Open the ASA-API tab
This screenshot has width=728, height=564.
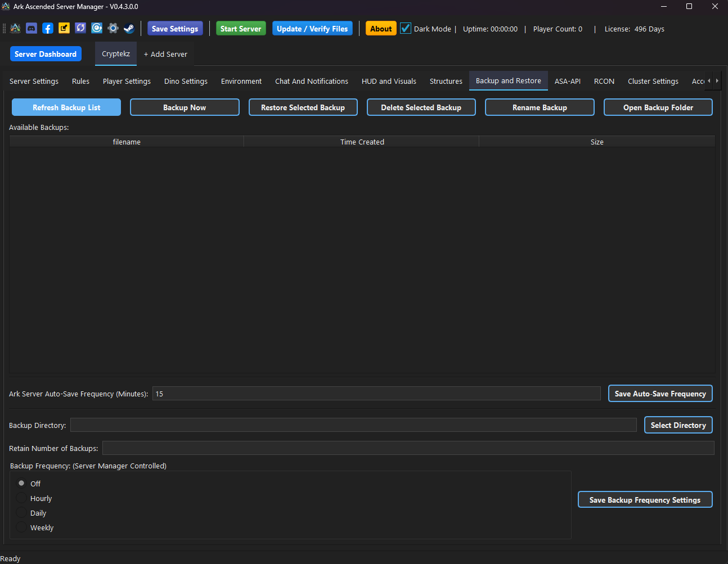(x=568, y=81)
